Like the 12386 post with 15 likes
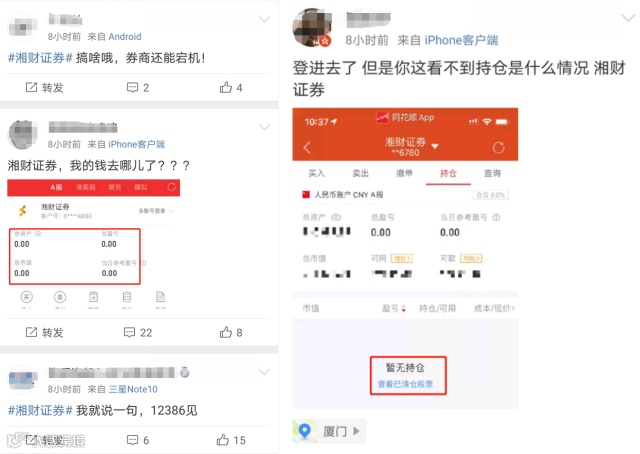Viewport: 640px width, 454px height. (231, 440)
